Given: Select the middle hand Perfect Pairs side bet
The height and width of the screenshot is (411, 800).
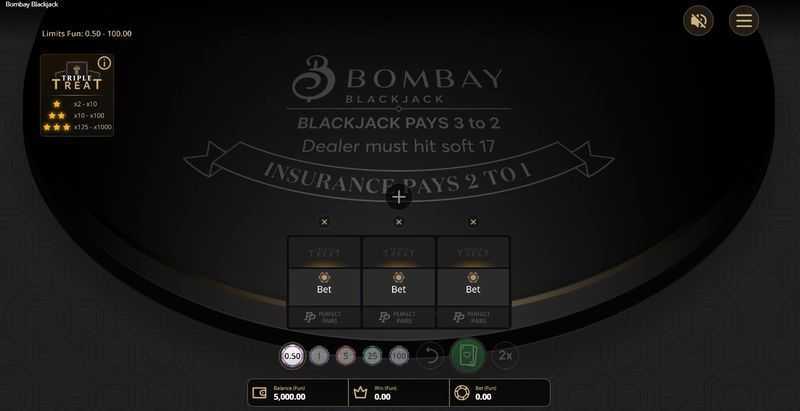Looking at the screenshot, I should (399, 318).
